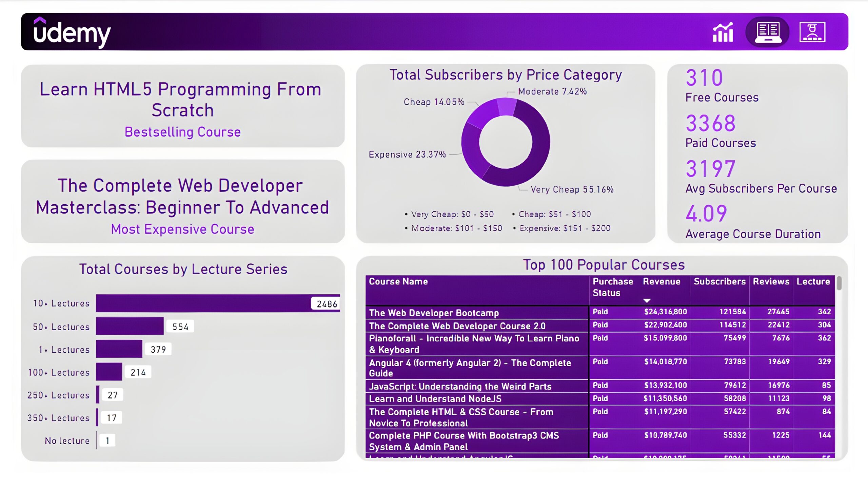Sort table by Subscribers column header
This screenshot has width=868, height=486.
(719, 281)
